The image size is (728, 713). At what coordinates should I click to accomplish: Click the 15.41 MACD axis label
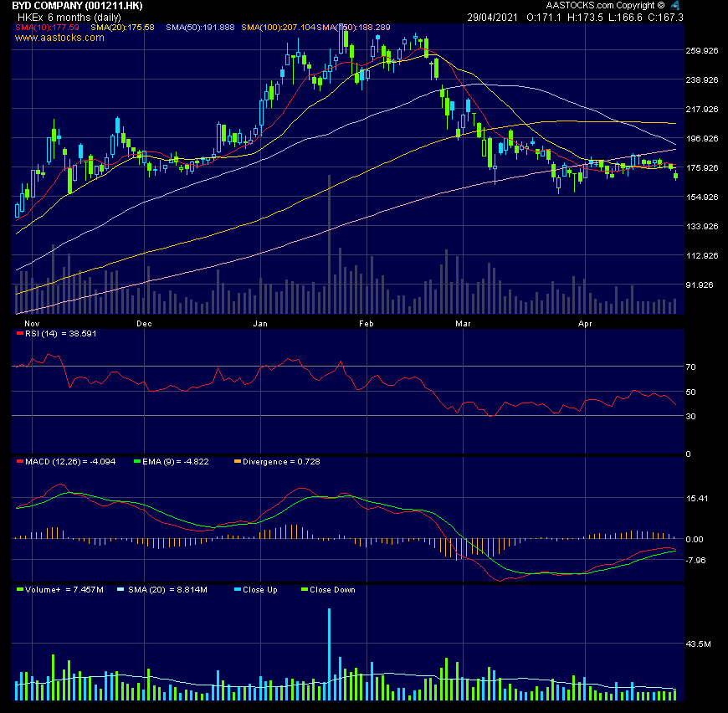point(697,498)
